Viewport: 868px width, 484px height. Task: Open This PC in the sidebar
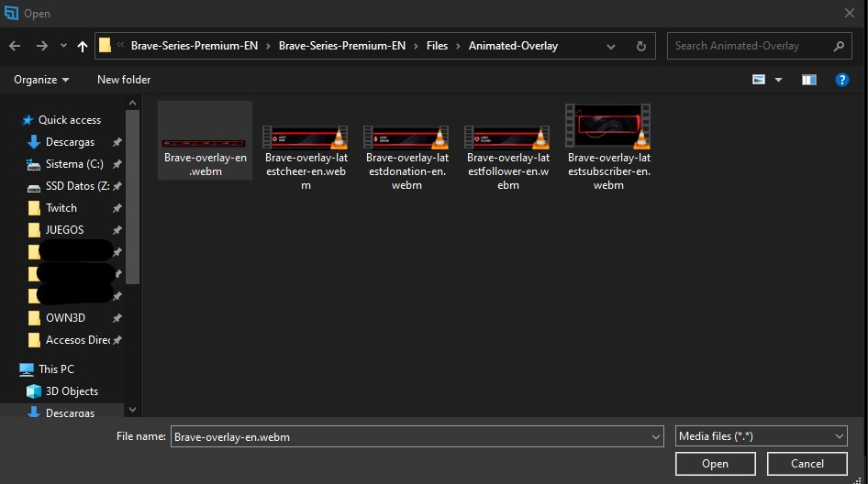click(x=56, y=369)
